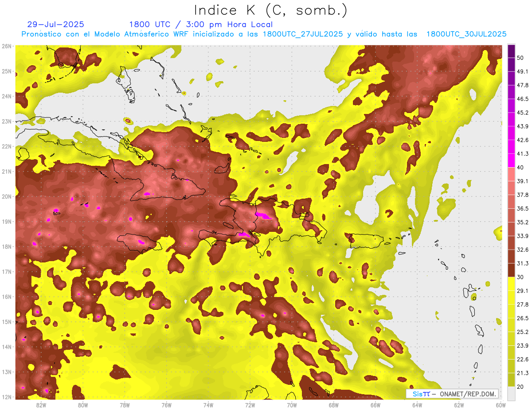Click the colorbar label "40"
Viewport: 532px width, 411px height.
[521, 168]
